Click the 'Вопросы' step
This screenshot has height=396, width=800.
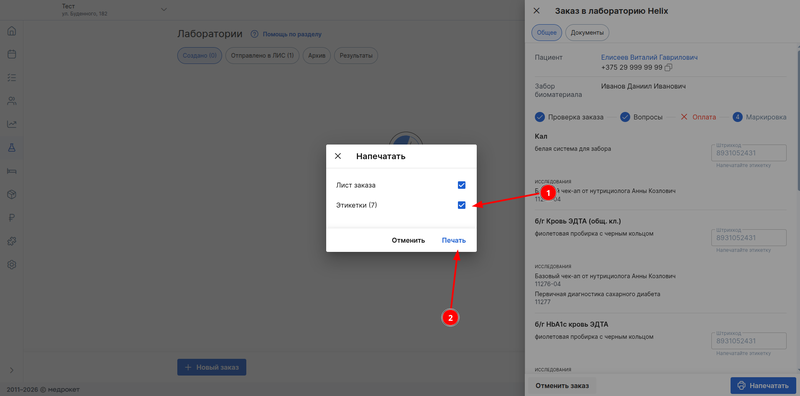[x=641, y=117]
